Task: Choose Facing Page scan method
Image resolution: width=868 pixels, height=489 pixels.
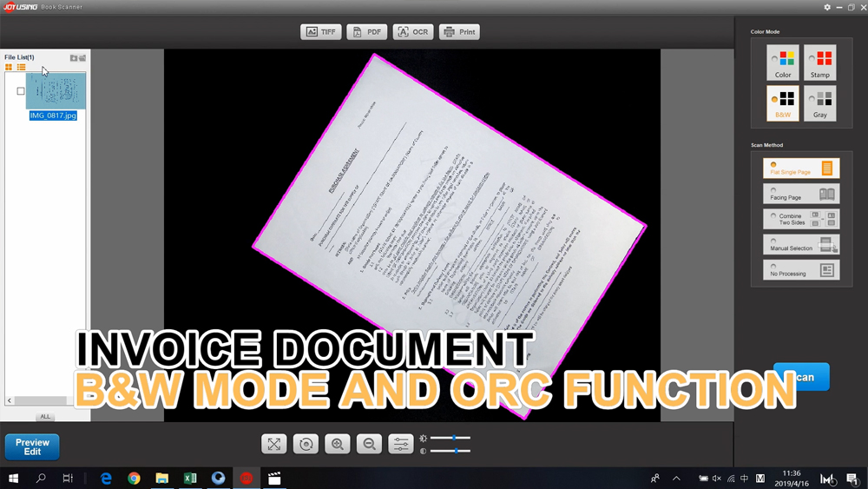Action: [x=801, y=194]
